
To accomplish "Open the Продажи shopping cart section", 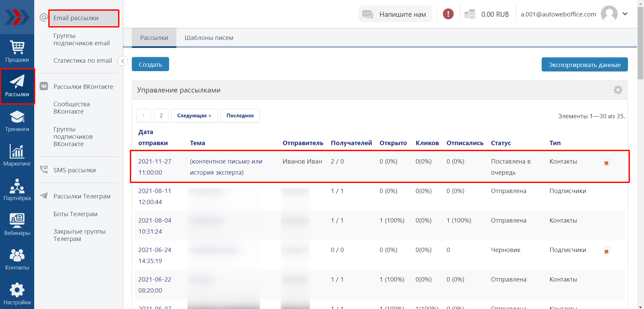I will coord(17,51).
